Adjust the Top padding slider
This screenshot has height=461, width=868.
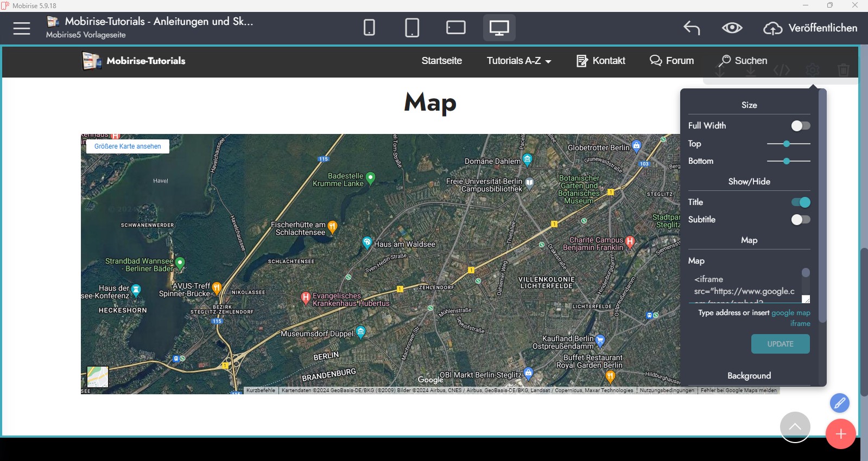787,144
